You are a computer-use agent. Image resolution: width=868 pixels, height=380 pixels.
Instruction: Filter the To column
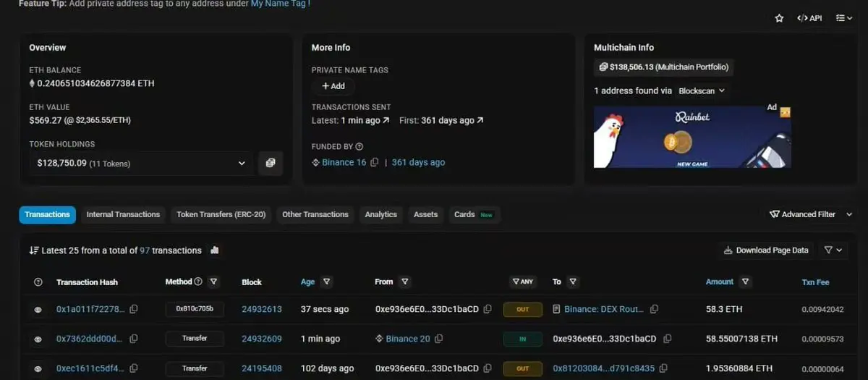pos(573,282)
